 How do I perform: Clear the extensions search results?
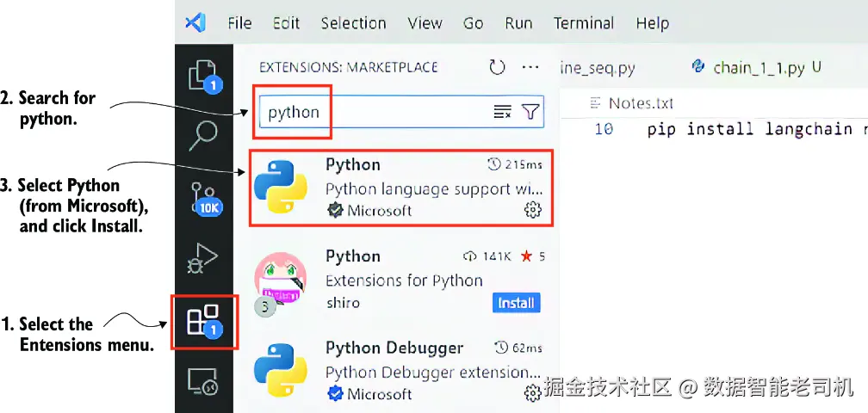click(503, 112)
